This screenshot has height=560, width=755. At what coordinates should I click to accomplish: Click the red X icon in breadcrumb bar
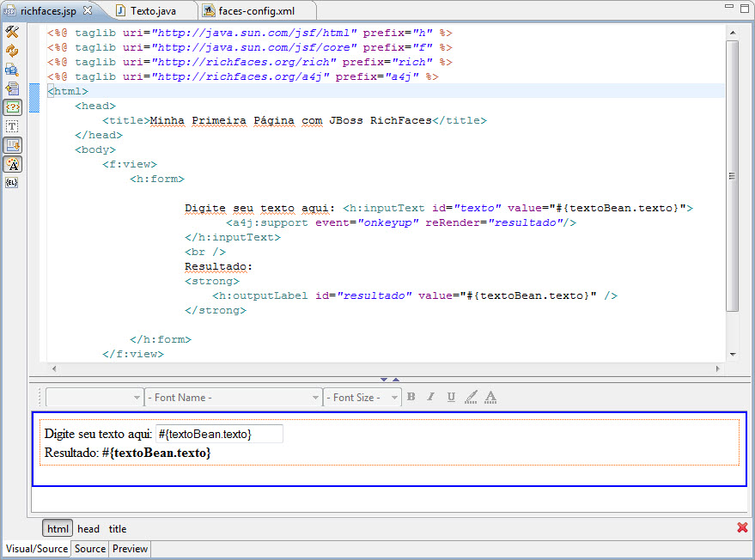tap(742, 527)
